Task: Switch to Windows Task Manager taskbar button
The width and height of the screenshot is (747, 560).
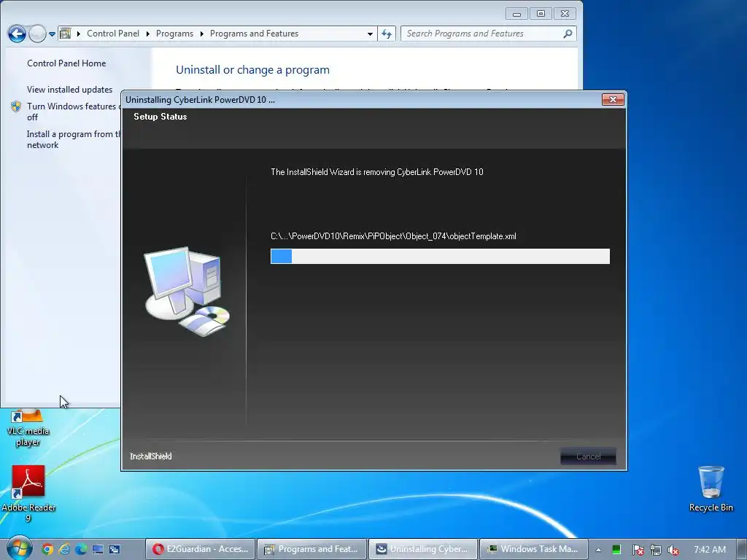Action: 534,549
